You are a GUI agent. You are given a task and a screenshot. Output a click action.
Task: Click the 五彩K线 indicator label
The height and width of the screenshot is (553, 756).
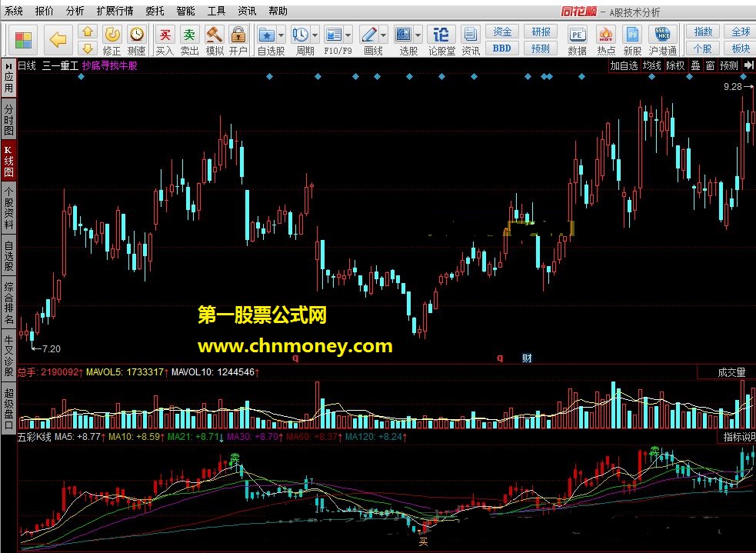coord(35,438)
